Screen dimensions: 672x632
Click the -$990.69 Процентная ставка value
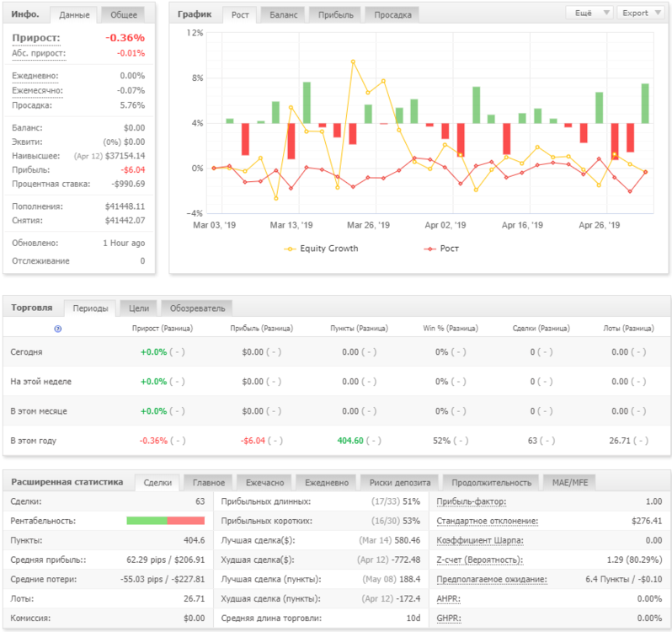click(128, 184)
